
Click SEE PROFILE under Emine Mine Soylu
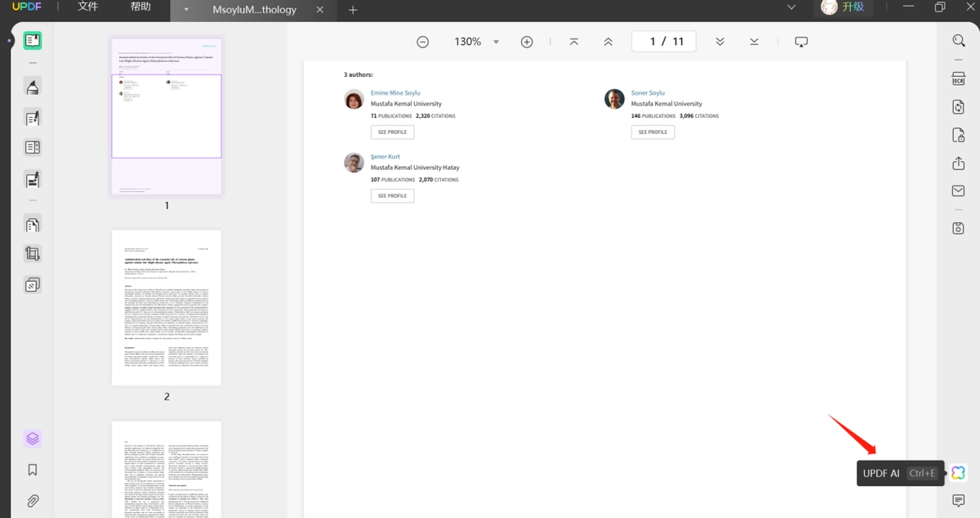click(392, 132)
